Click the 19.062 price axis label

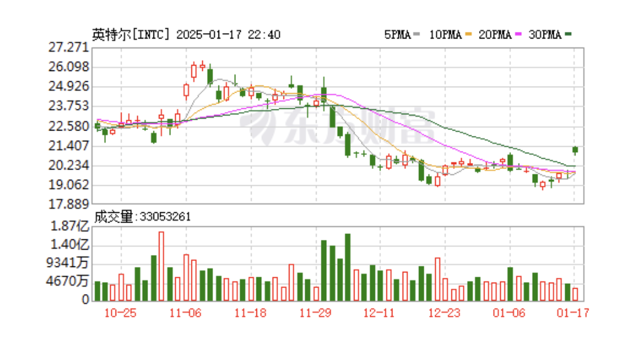[69, 185]
